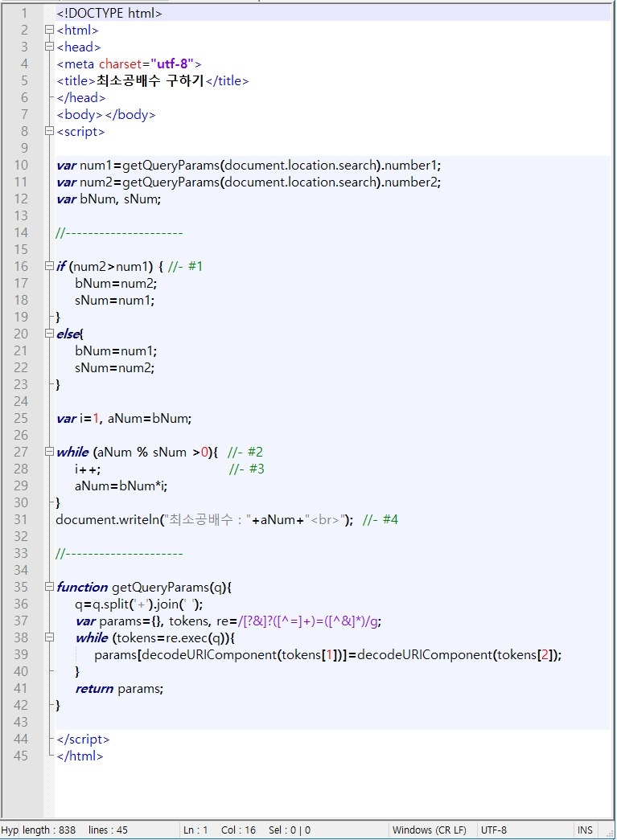Collapse the while (tokens=re.exec(q)) fold marker
The width and height of the screenshot is (617, 840).
[49, 637]
